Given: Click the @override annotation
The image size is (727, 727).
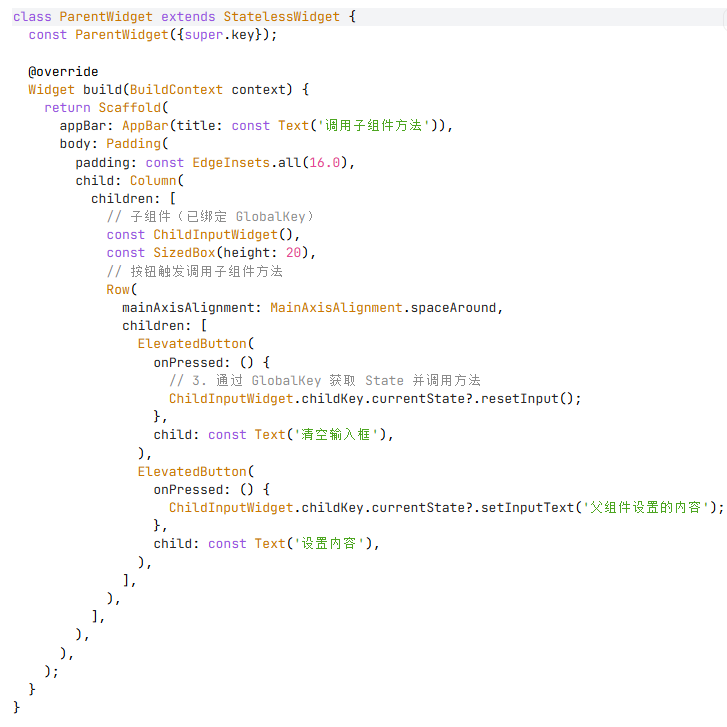Looking at the screenshot, I should (x=63, y=71).
